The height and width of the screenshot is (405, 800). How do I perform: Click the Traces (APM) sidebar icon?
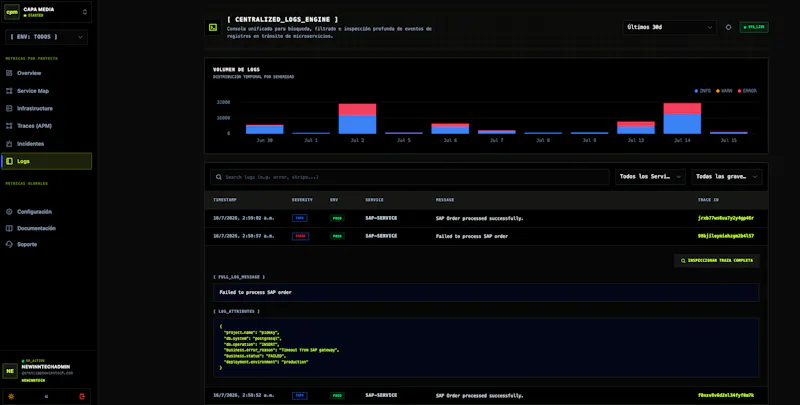click(9, 125)
